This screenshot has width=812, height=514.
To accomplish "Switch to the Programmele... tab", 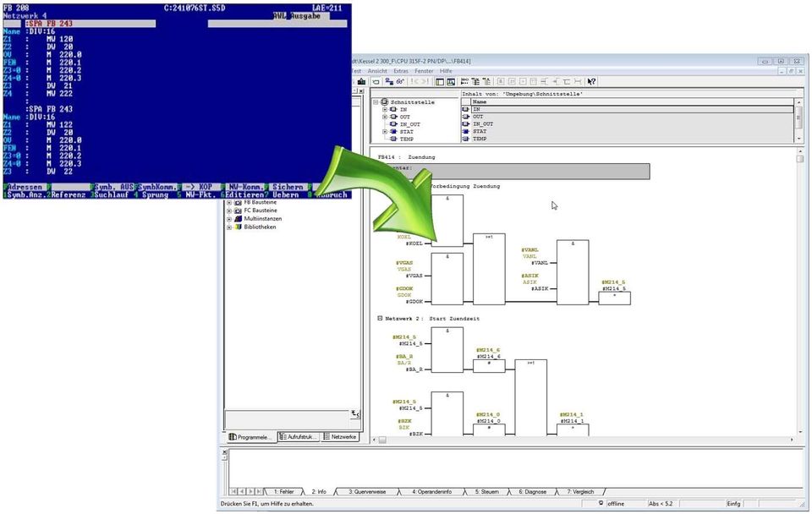I will 250,437.
